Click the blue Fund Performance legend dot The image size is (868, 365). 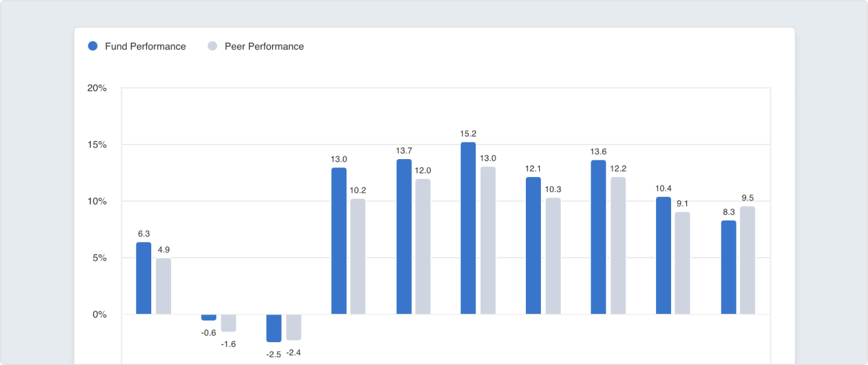(92, 46)
